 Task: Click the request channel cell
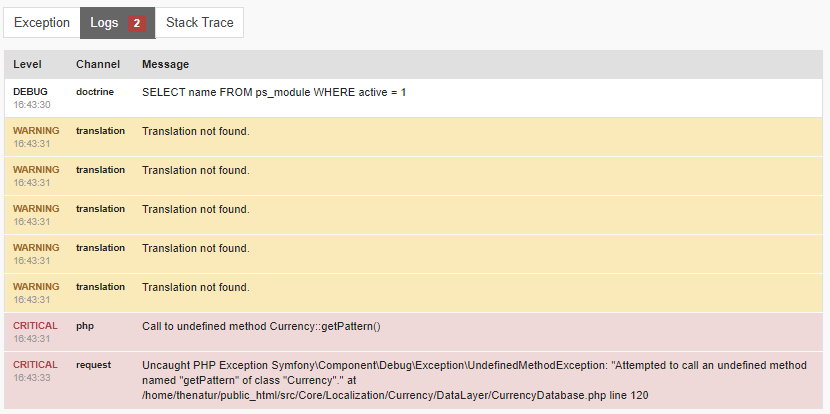[93, 365]
